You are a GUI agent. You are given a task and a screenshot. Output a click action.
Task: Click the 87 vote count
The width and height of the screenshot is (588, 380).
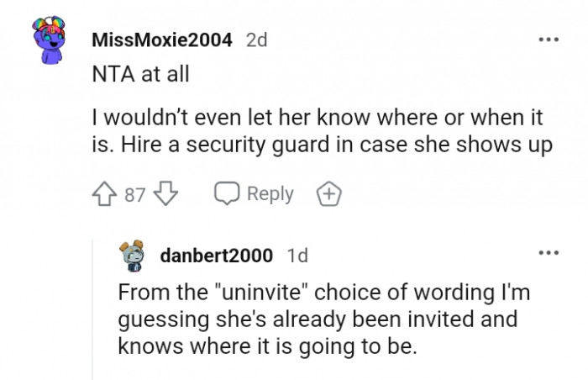coord(135,194)
